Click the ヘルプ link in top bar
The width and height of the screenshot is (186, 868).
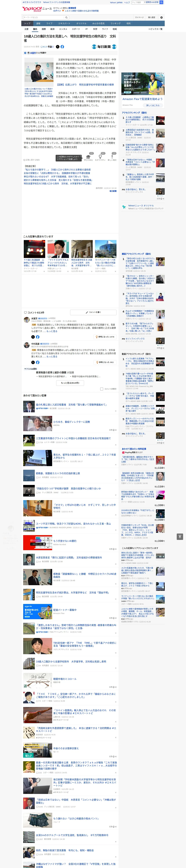(127, 2)
